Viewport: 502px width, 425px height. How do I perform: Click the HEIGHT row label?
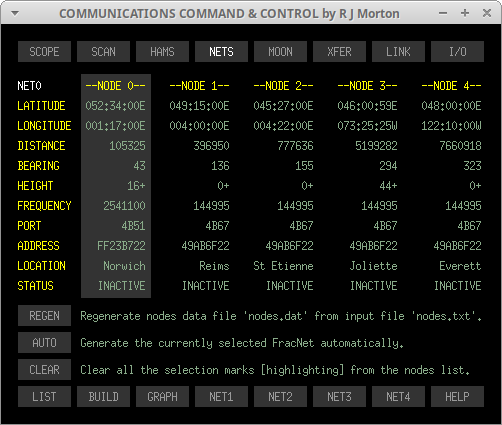[35, 186]
